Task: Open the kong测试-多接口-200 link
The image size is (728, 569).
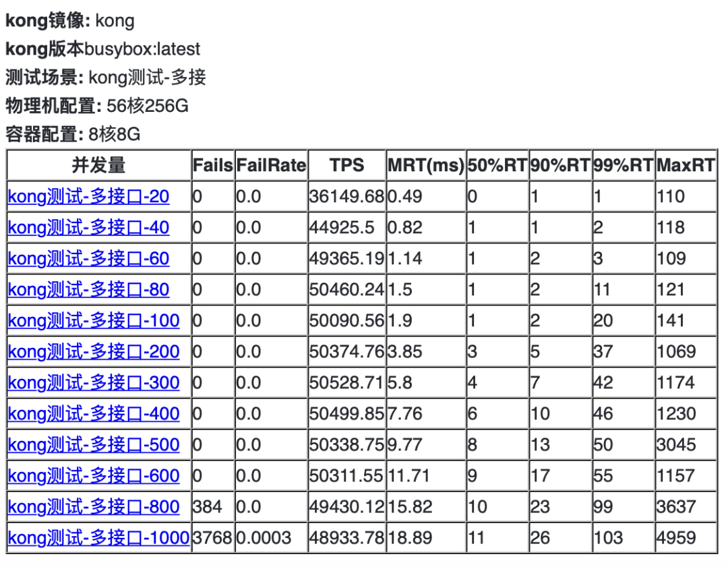Action: tap(93, 352)
